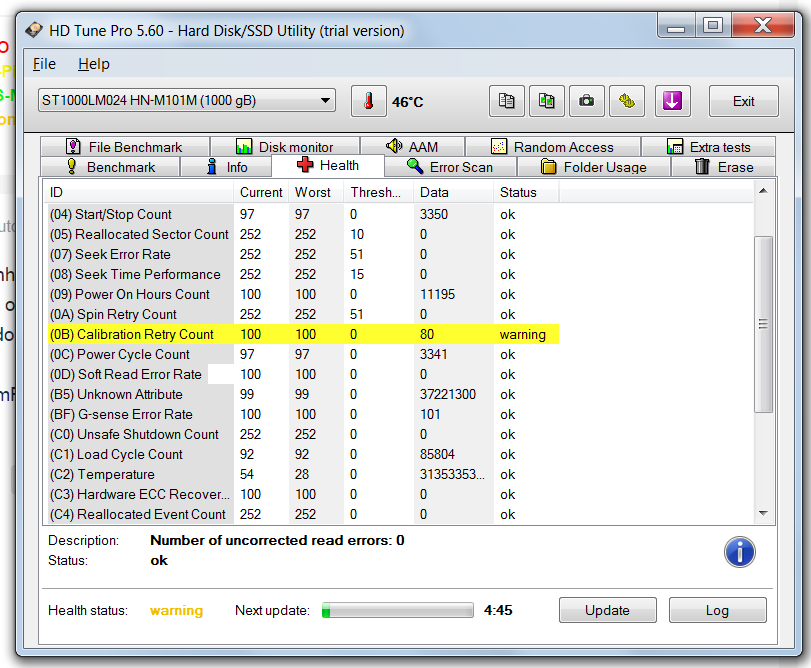Click the Data column header

(x=454, y=192)
